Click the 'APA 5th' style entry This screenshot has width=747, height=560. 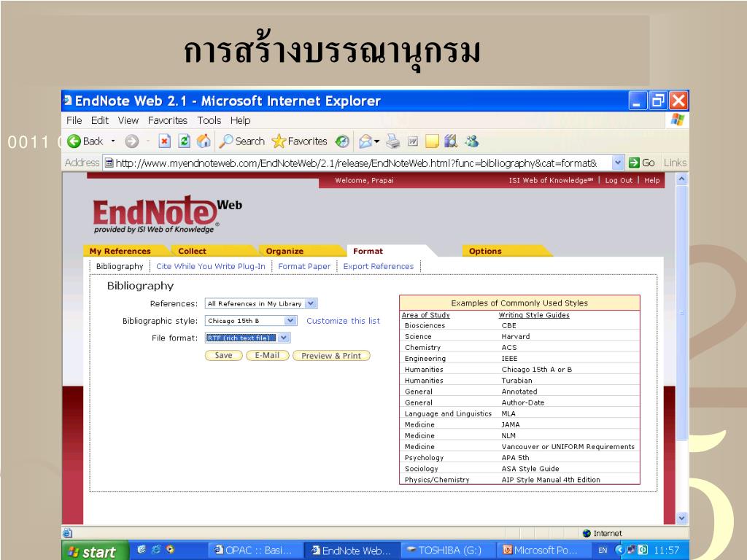pos(515,458)
